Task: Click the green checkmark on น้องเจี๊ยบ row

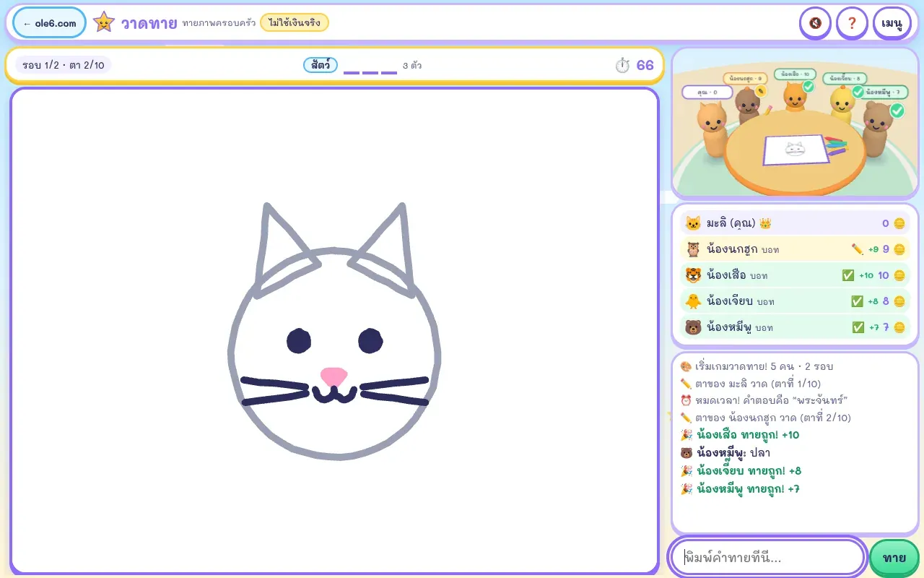Action: point(858,301)
